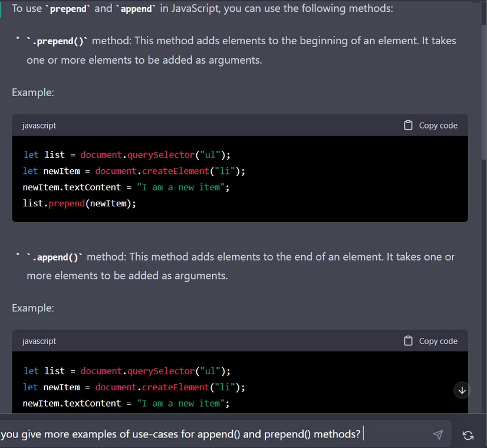Click the 'javascript' label of the first code block

pos(39,126)
